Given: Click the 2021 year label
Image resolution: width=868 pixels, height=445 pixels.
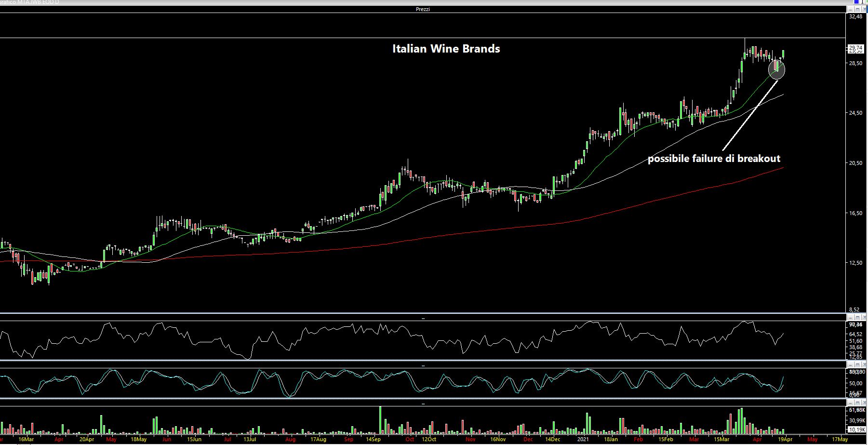Looking at the screenshot, I should (x=583, y=440).
